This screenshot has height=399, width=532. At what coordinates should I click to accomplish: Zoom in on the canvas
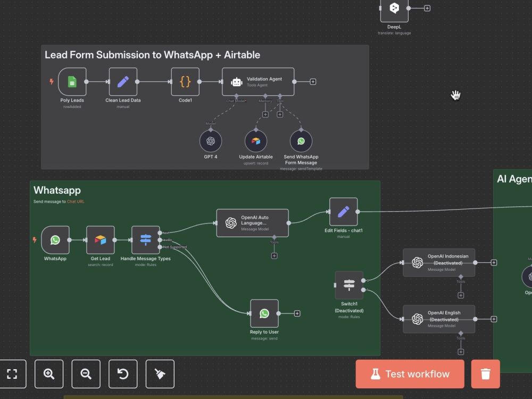pyautogui.click(x=49, y=374)
